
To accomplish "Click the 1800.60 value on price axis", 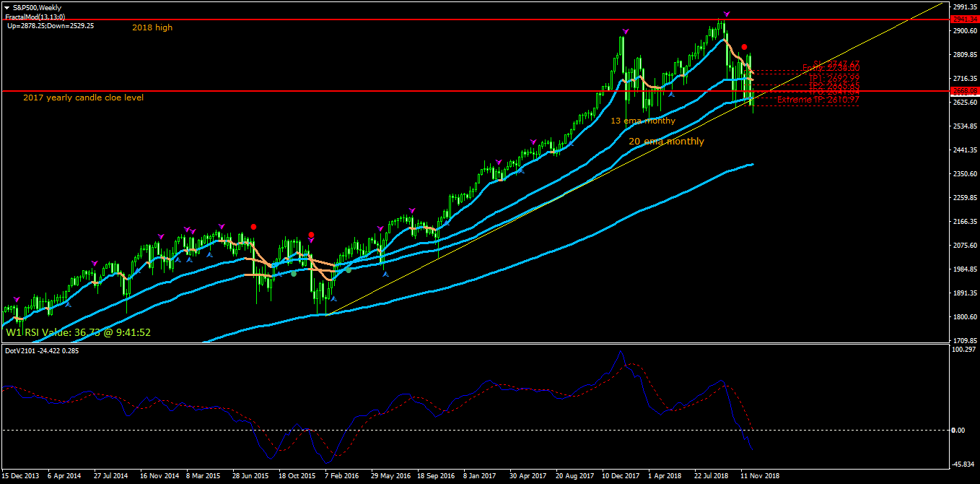I will click(x=966, y=317).
